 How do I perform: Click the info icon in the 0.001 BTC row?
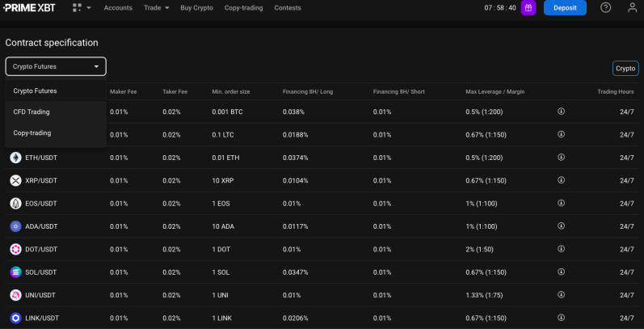tap(561, 112)
